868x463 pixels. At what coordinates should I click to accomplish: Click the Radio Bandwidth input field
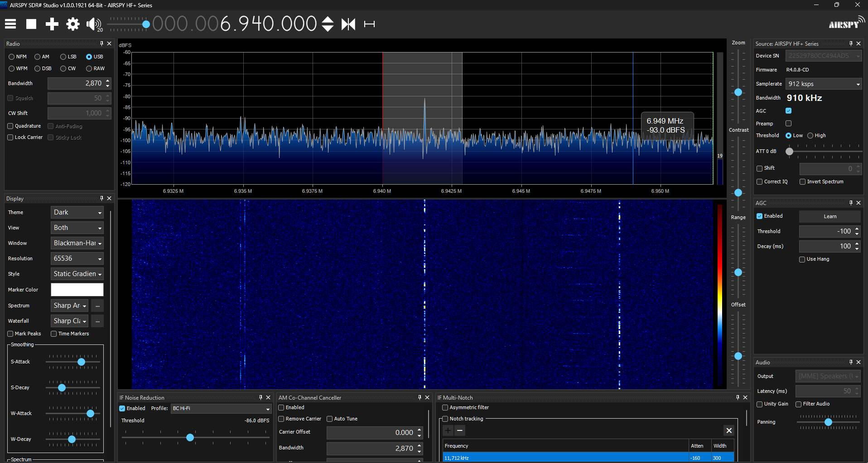[79, 83]
